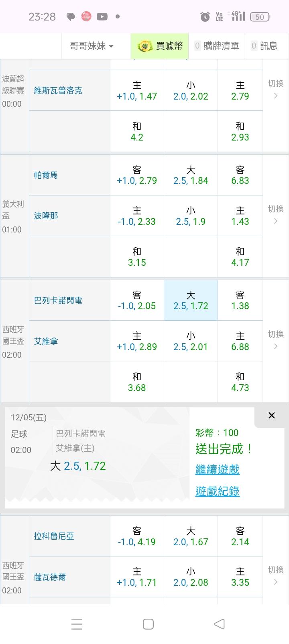Select 客 +1.0, 2.79 handicap for 帕爾馬
This screenshot has width=289, height=644.
point(137,175)
